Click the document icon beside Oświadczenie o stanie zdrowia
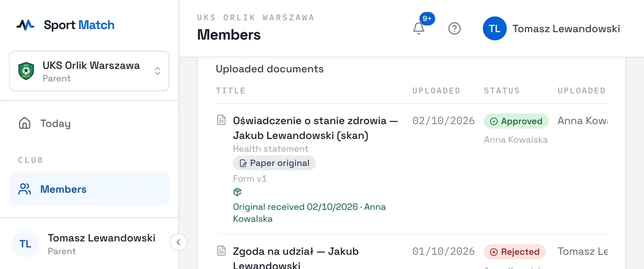The height and width of the screenshot is (269, 644). point(221,120)
